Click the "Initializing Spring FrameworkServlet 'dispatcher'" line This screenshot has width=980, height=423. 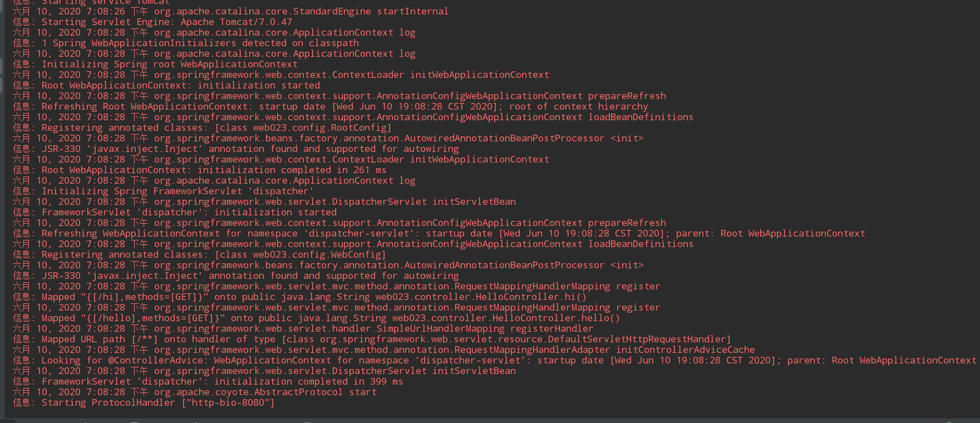(x=164, y=191)
